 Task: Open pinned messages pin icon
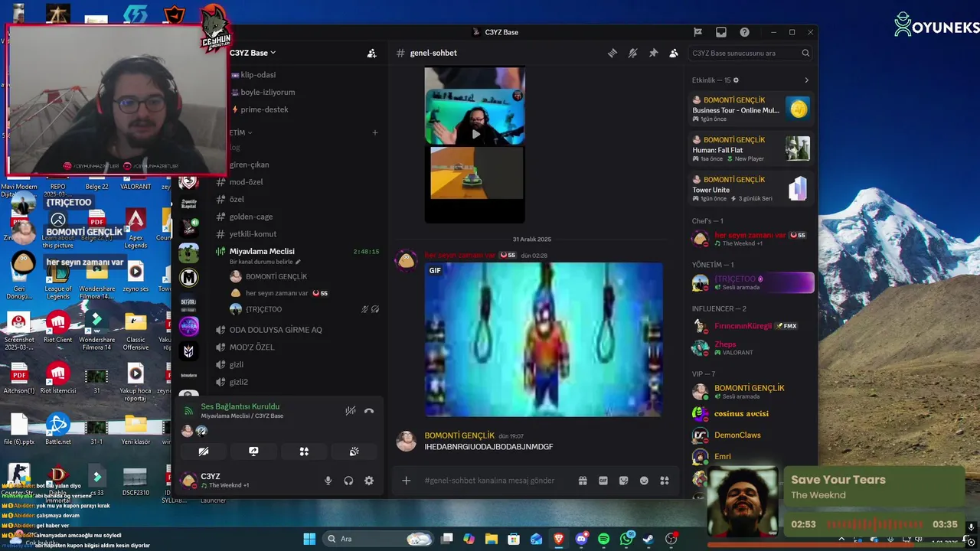pyautogui.click(x=653, y=53)
